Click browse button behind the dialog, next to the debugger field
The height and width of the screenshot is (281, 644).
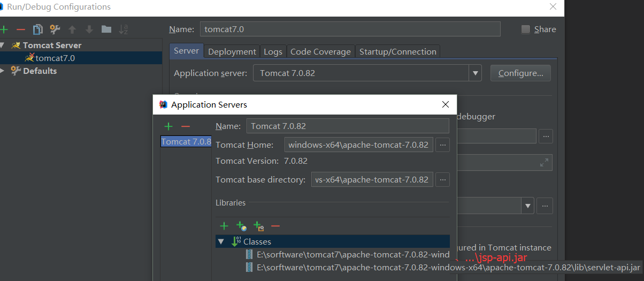click(546, 136)
